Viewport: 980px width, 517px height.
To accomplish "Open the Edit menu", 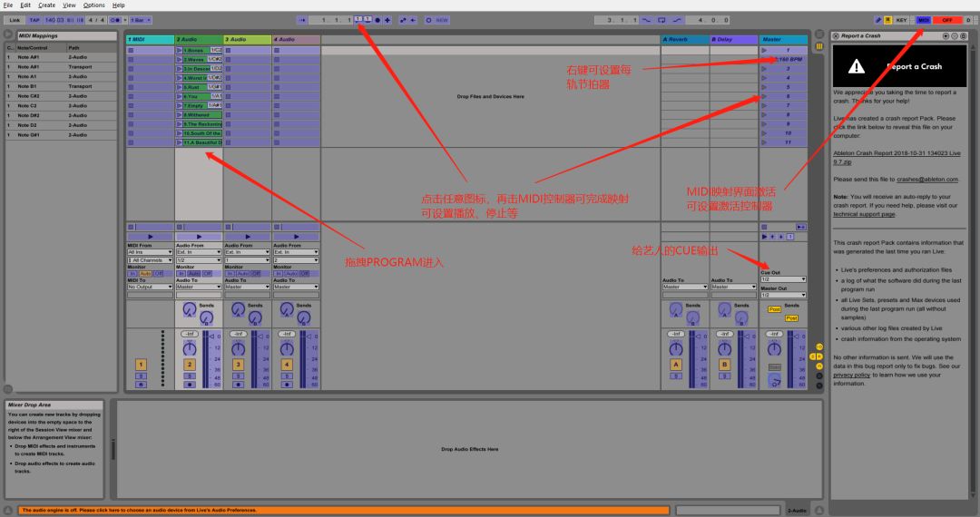I will (25, 5).
